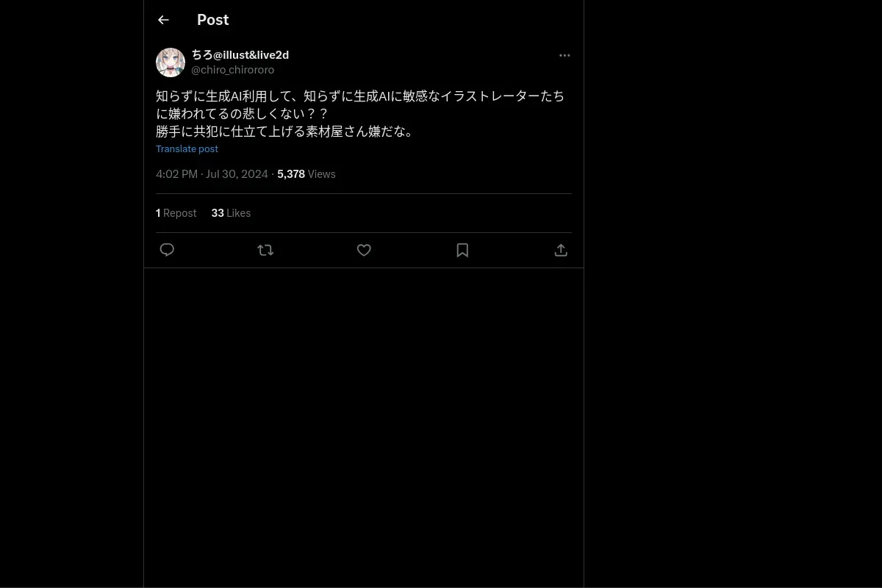Viewport: 882px width, 588px height.
Task: Open the @chiro_chirororo handle link
Action: pos(233,70)
